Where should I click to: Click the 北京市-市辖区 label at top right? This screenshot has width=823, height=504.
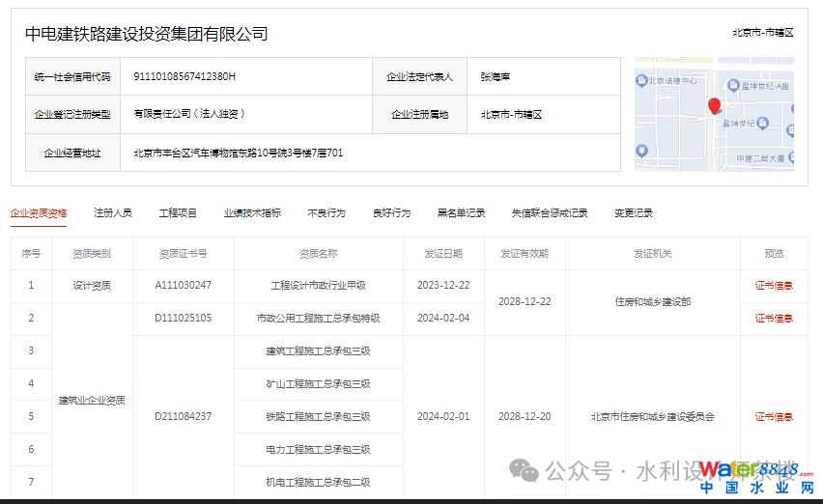click(762, 33)
